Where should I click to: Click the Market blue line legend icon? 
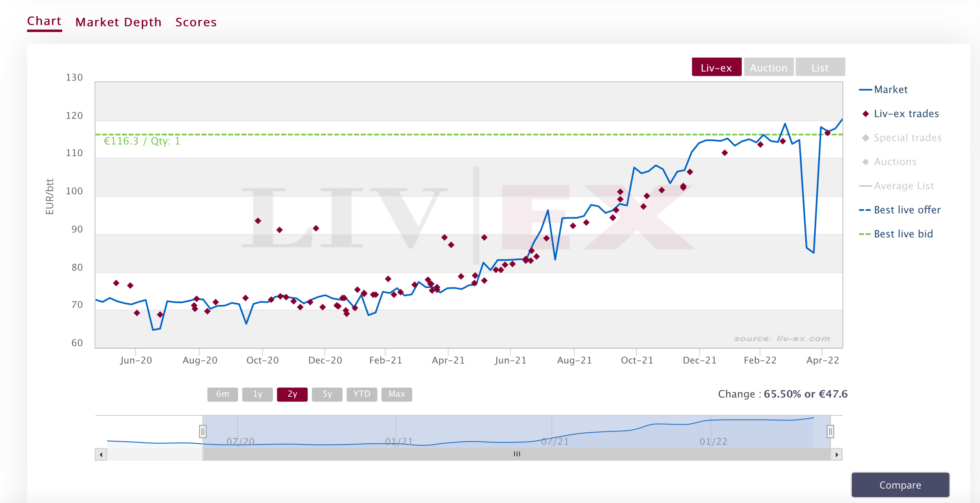click(x=866, y=90)
